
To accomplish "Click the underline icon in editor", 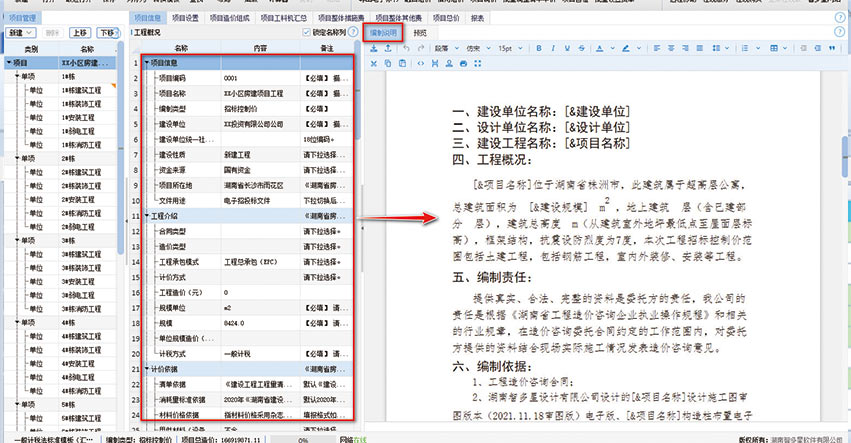I will click(x=567, y=48).
